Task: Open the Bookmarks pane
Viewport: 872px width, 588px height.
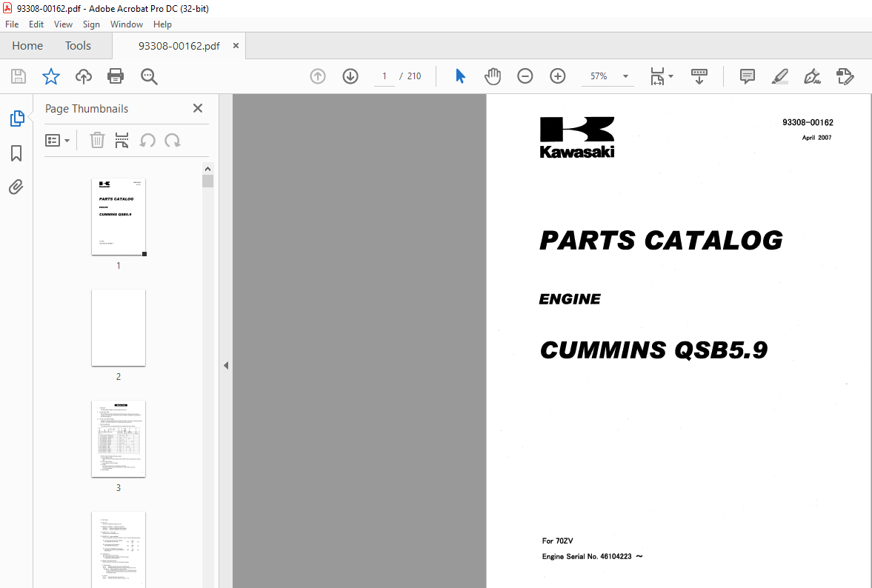Action: point(16,153)
